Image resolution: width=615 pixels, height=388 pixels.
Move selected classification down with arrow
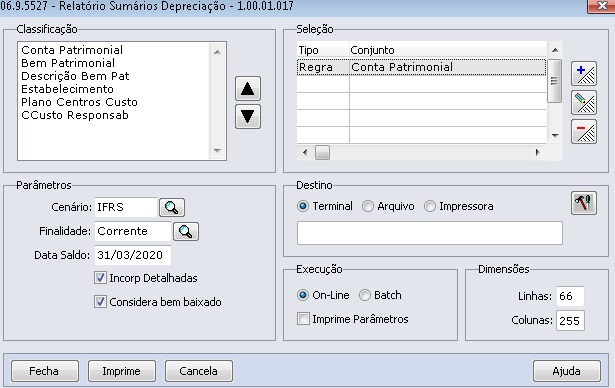pos(247,117)
